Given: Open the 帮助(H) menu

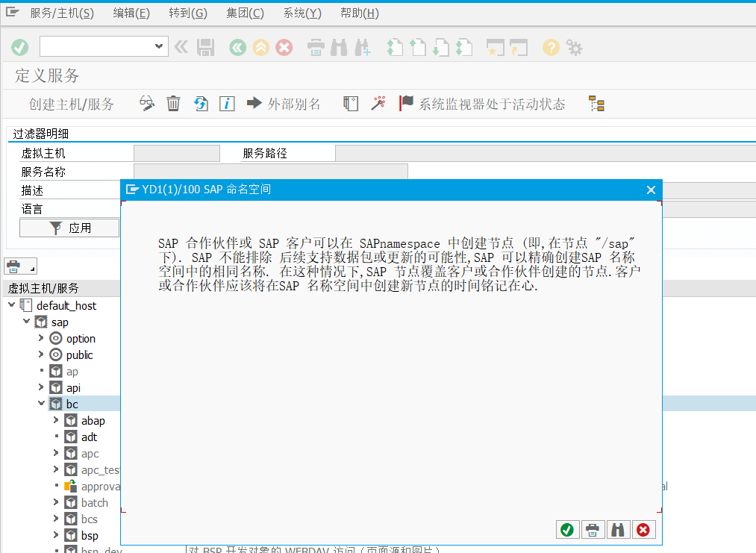Looking at the screenshot, I should pyautogui.click(x=360, y=13).
